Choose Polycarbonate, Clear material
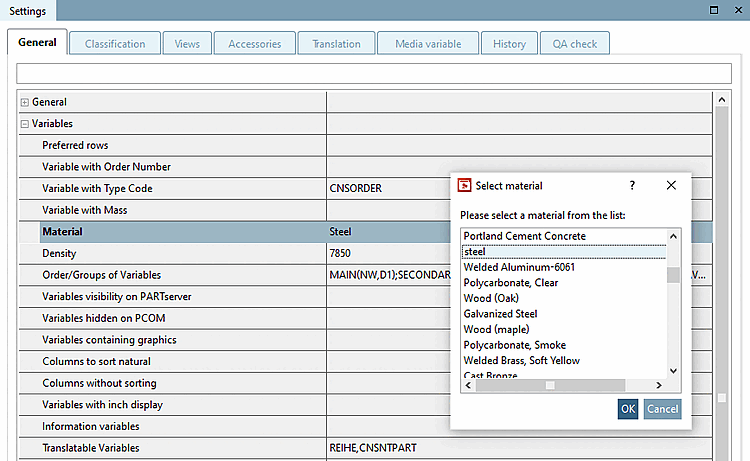This screenshot has width=750, height=461. (511, 283)
